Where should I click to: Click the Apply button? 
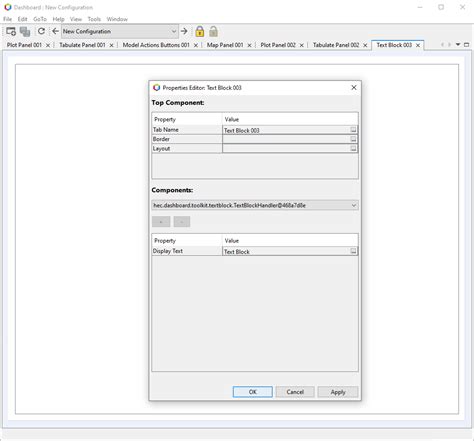338,392
